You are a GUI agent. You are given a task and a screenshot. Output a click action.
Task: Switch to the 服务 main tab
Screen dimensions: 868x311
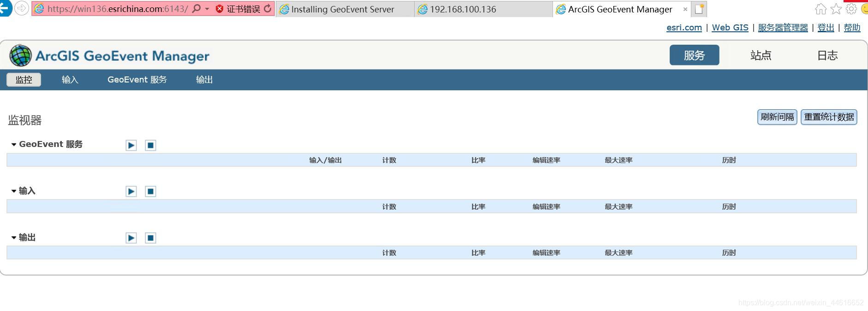point(694,55)
